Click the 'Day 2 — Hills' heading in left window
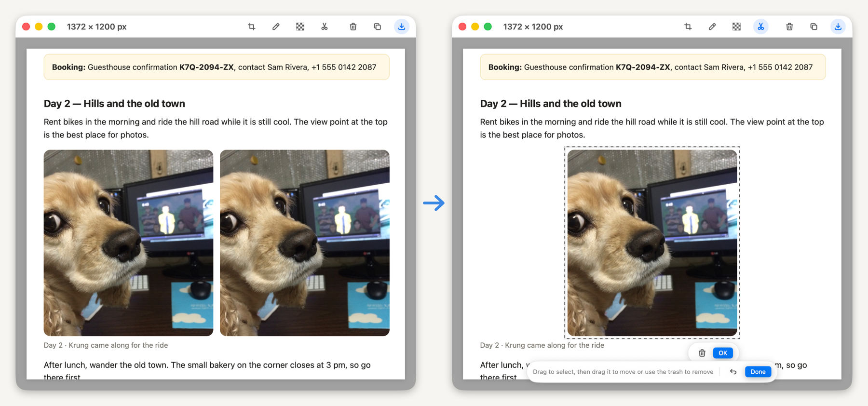 point(114,104)
